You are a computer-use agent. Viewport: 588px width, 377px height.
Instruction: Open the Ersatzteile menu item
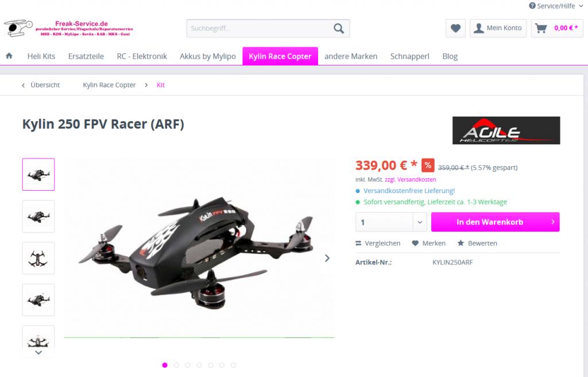(x=86, y=56)
